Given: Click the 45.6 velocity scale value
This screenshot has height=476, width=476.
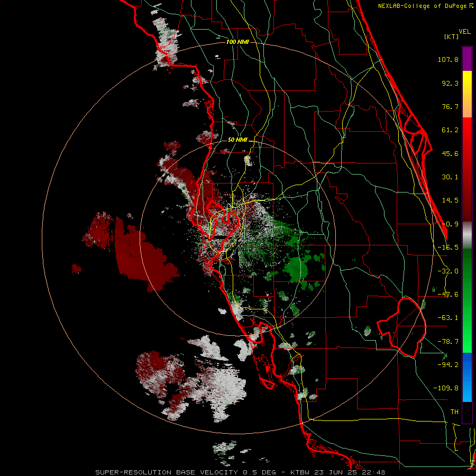Looking at the screenshot, I should click(x=450, y=153).
